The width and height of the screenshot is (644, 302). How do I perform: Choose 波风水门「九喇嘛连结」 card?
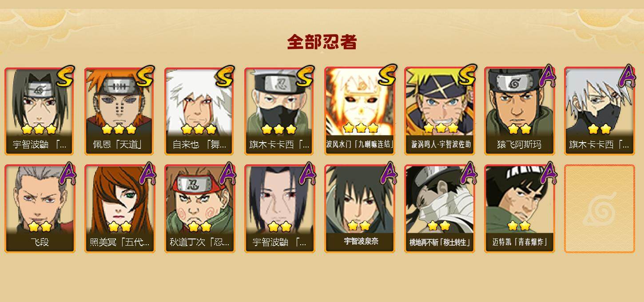359,111
